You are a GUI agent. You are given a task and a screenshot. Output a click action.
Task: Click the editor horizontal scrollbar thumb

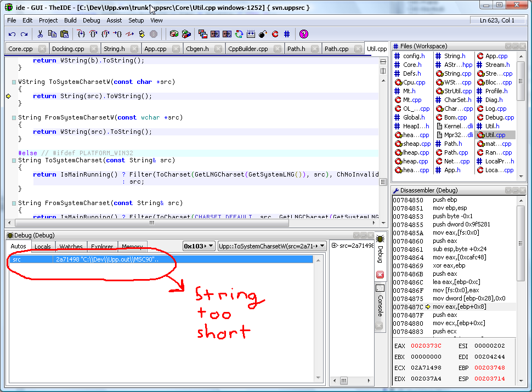pyautogui.click(x=151, y=223)
